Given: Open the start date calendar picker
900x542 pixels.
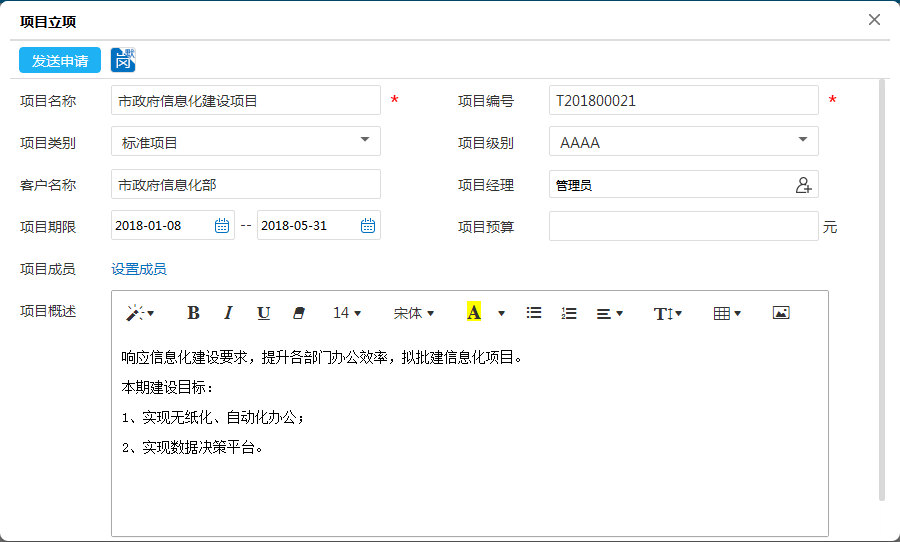Looking at the screenshot, I should (222, 226).
